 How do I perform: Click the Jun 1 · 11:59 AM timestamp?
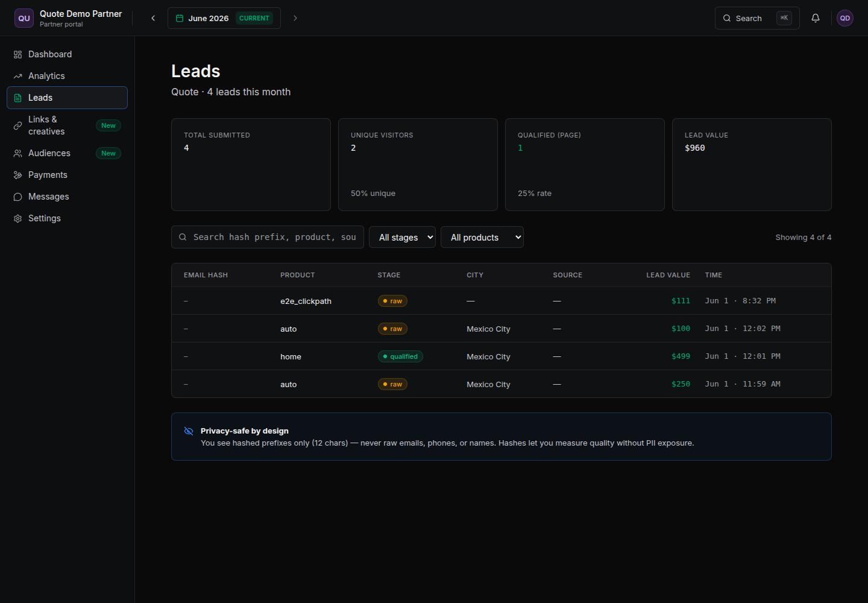click(743, 384)
